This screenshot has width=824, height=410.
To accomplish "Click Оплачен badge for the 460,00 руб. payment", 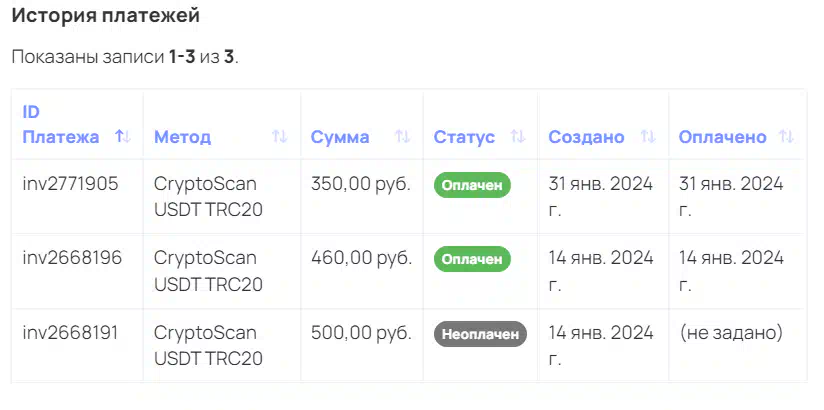I will [472, 259].
